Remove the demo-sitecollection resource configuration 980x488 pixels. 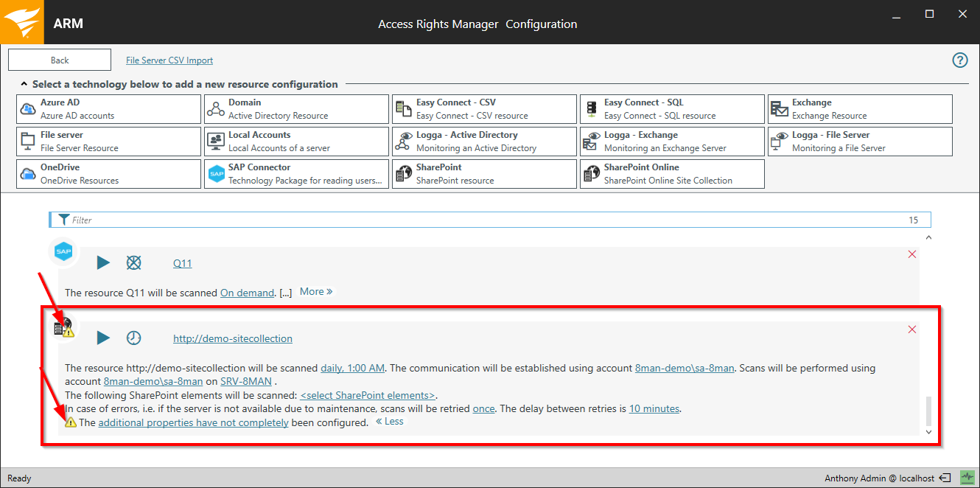912,330
